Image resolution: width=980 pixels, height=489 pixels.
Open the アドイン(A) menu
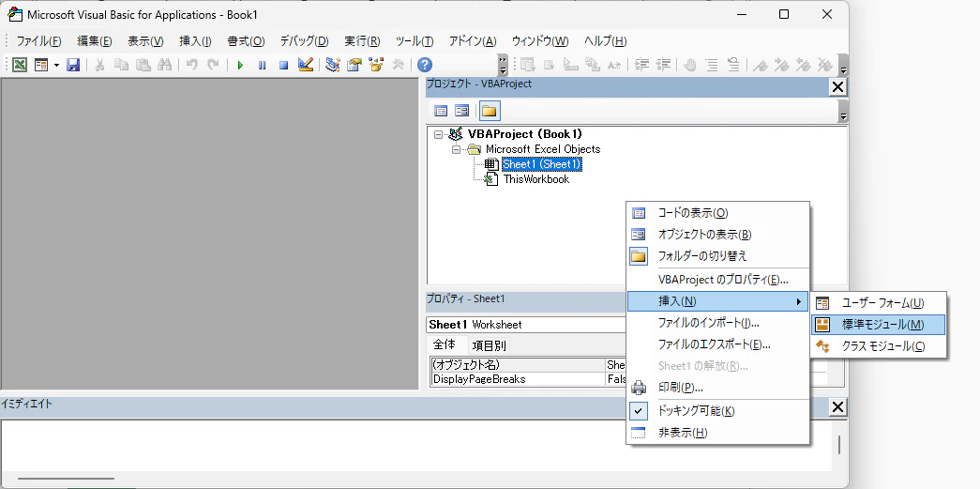pos(473,41)
